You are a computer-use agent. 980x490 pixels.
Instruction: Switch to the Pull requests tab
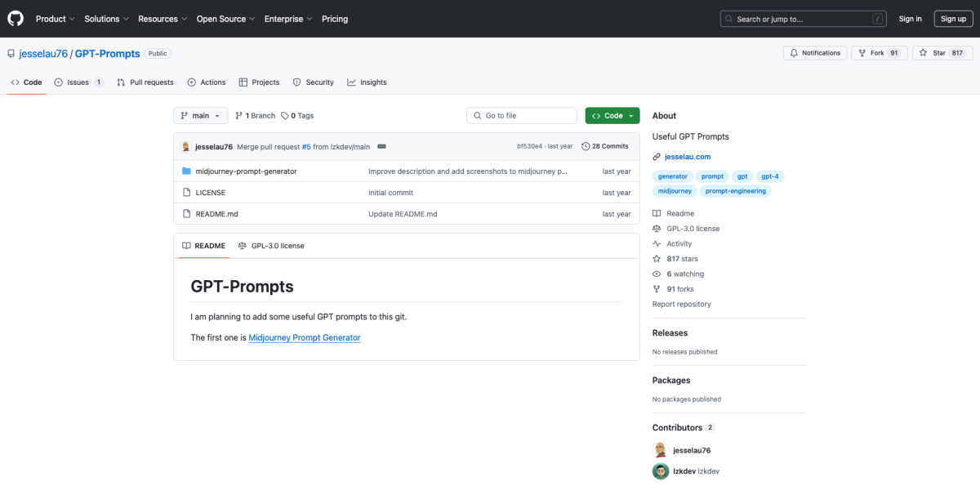pyautogui.click(x=145, y=82)
